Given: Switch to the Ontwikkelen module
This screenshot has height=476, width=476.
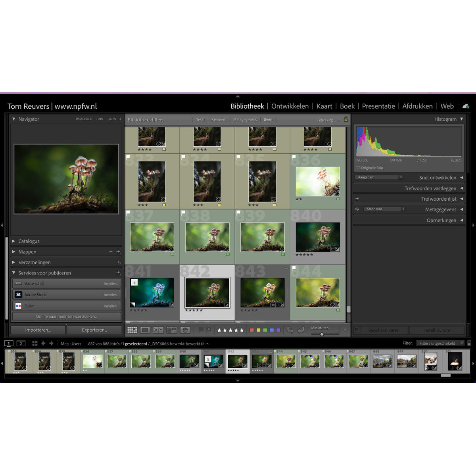Looking at the screenshot, I should (x=290, y=106).
